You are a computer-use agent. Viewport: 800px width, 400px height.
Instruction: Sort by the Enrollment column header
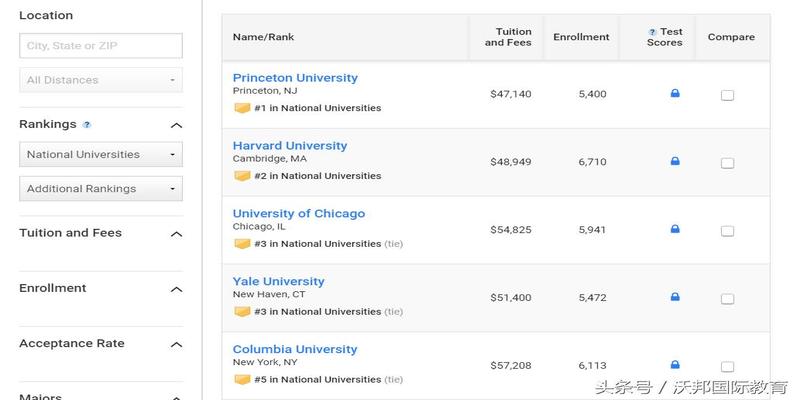point(581,37)
